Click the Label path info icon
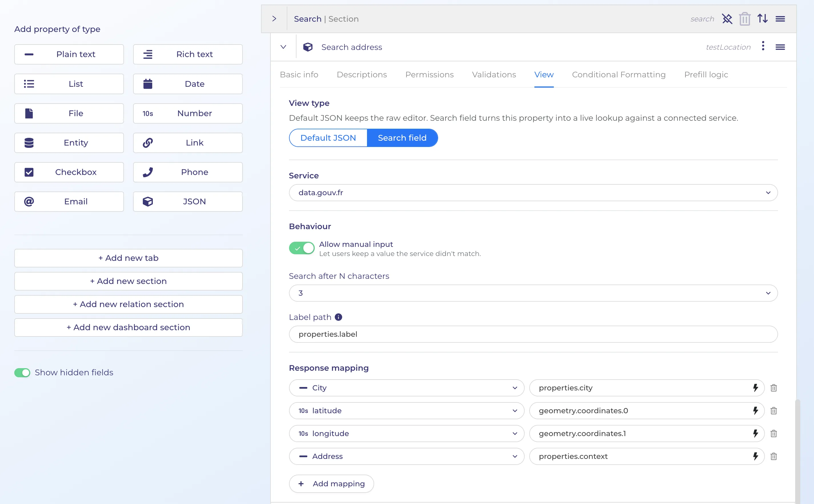 point(338,317)
